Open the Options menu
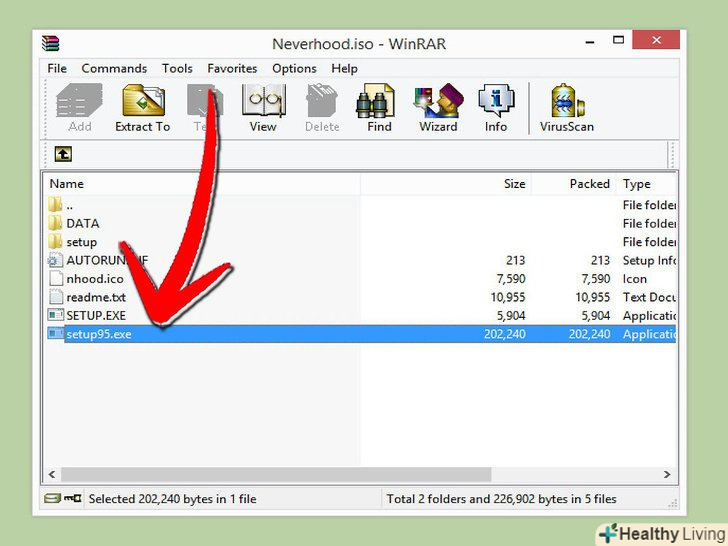This screenshot has height=546, width=728. click(x=294, y=68)
